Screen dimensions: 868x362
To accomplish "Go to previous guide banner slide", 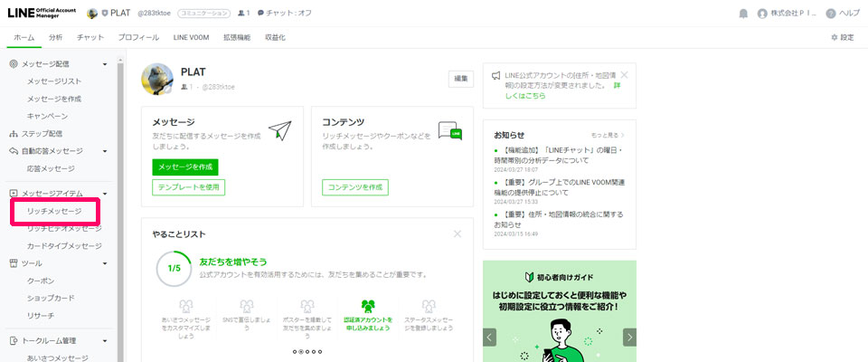I will click(x=489, y=337).
